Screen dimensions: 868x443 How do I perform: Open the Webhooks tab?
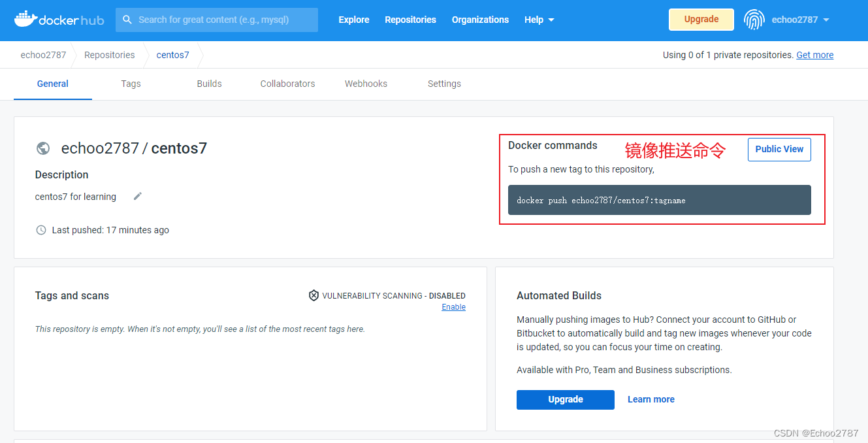pos(366,84)
